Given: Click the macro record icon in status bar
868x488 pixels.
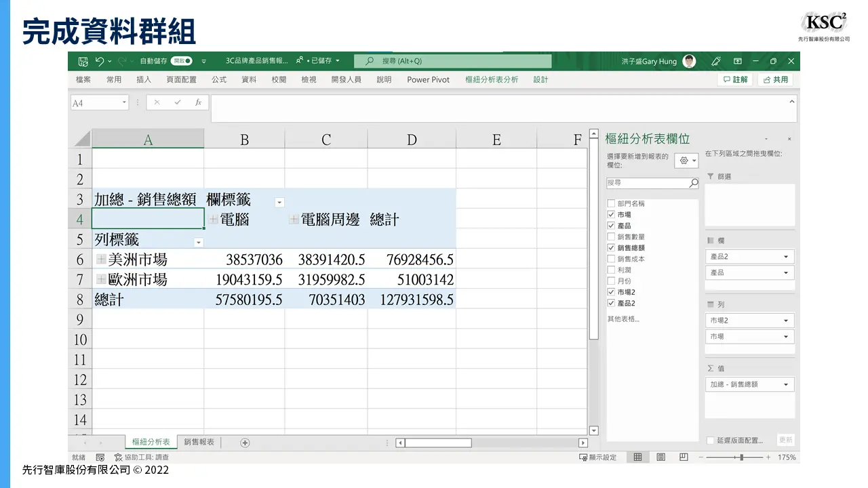Looking at the screenshot, I should pyautogui.click(x=100, y=457).
